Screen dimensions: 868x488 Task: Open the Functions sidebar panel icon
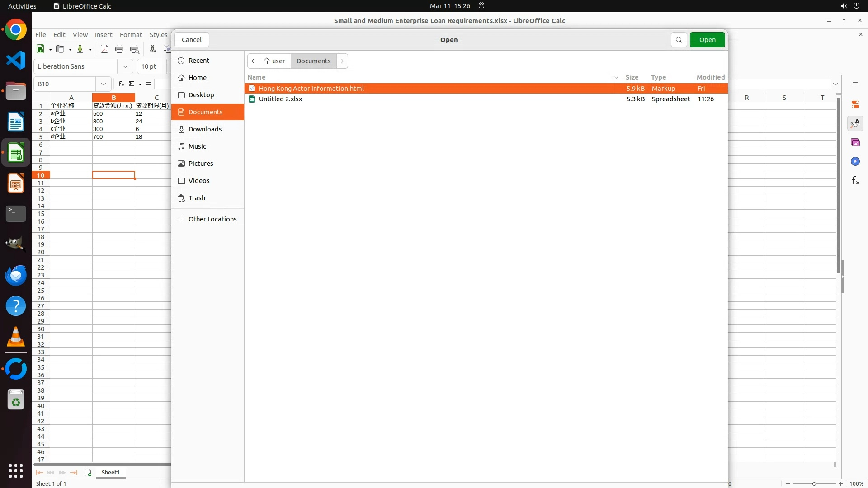855,181
